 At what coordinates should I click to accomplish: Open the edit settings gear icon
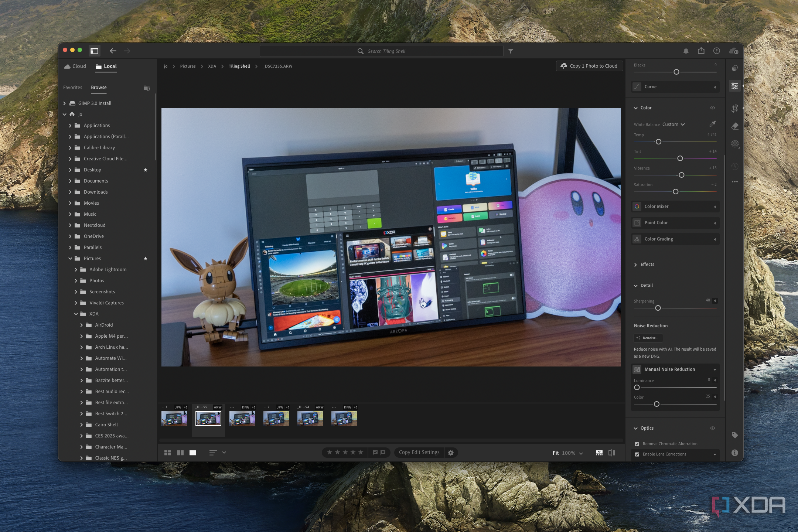451,453
